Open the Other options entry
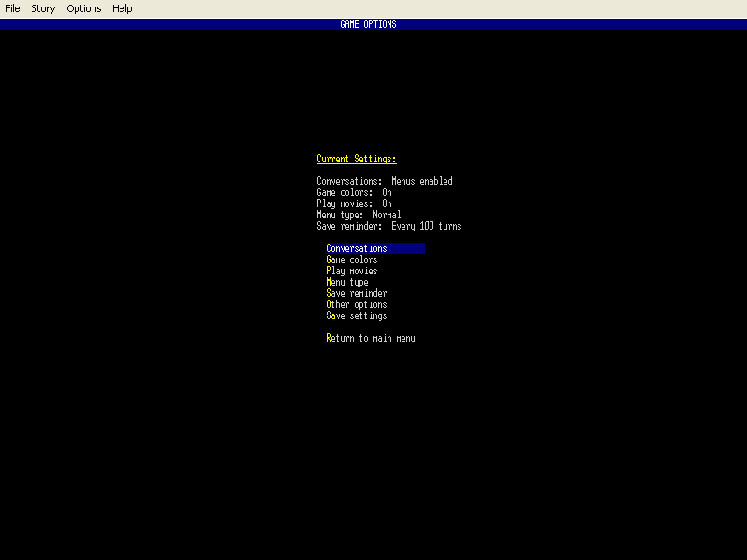 click(x=357, y=304)
